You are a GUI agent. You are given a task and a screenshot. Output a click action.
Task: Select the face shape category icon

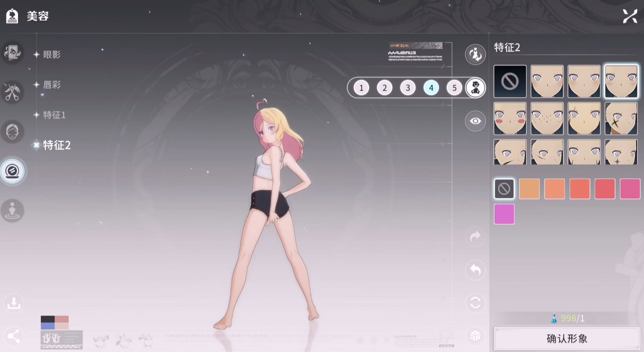pos(12,132)
